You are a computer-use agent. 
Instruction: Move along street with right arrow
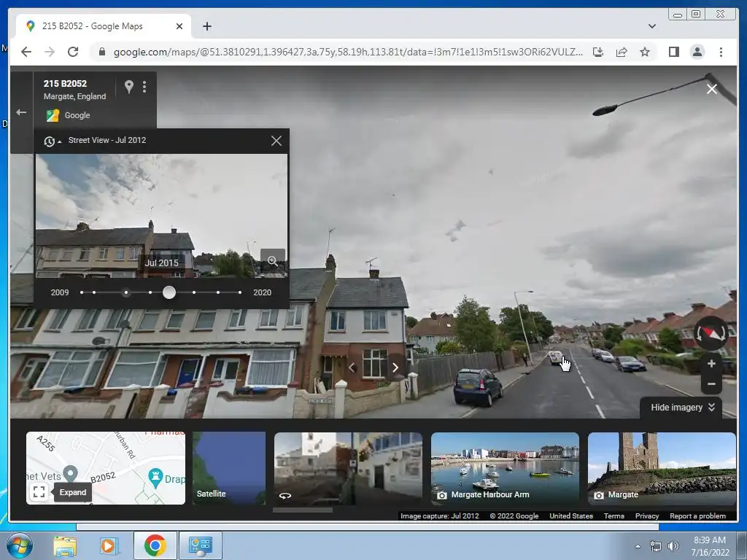tap(395, 367)
